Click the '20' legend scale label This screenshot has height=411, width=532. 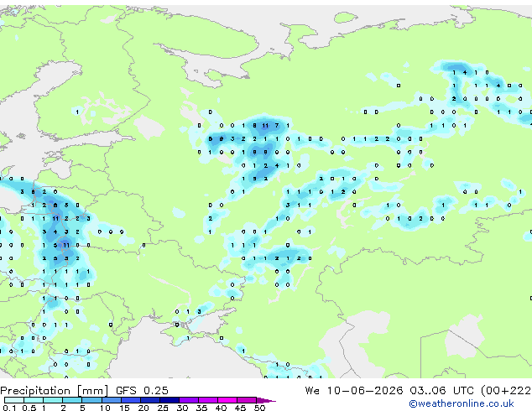point(143,408)
